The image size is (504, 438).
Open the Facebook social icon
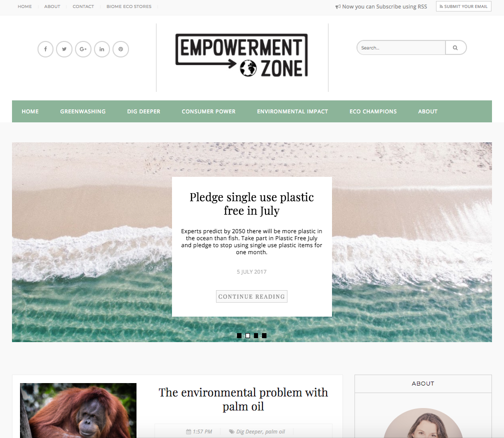point(45,49)
